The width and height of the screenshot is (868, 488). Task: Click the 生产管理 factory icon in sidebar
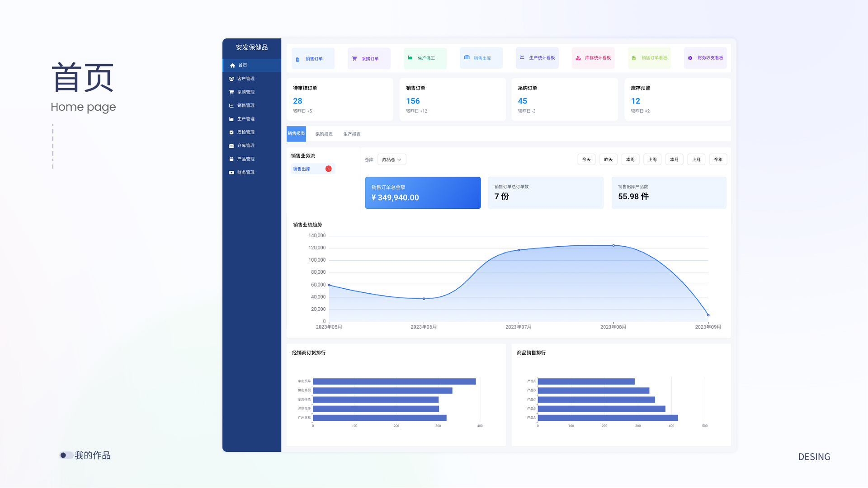[231, 119]
